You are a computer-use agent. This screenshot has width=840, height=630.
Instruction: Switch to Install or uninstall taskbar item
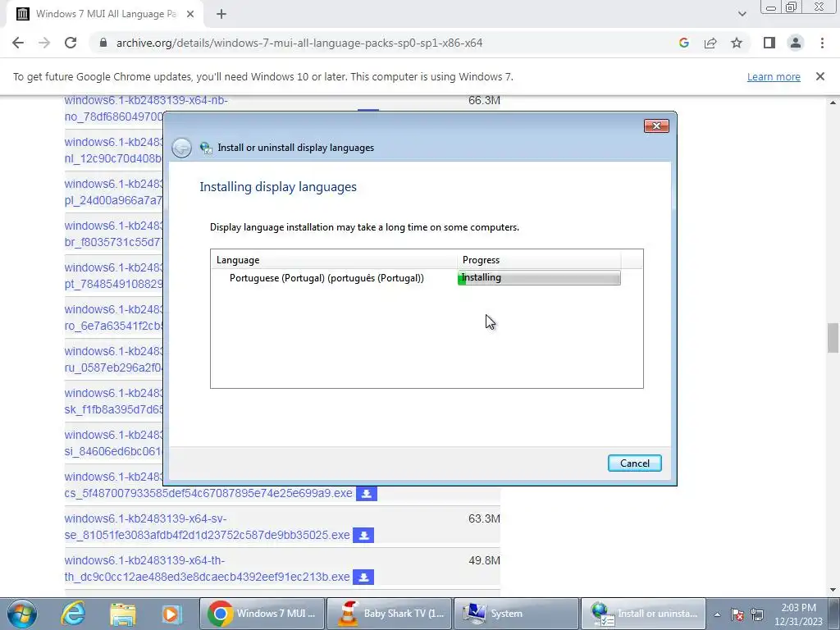[x=643, y=614]
